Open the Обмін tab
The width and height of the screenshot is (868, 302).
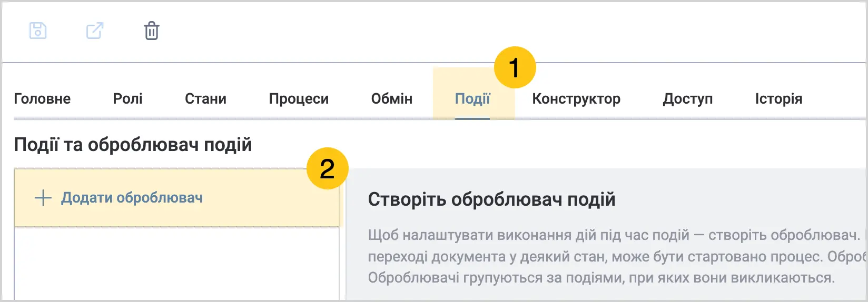pyautogui.click(x=392, y=98)
